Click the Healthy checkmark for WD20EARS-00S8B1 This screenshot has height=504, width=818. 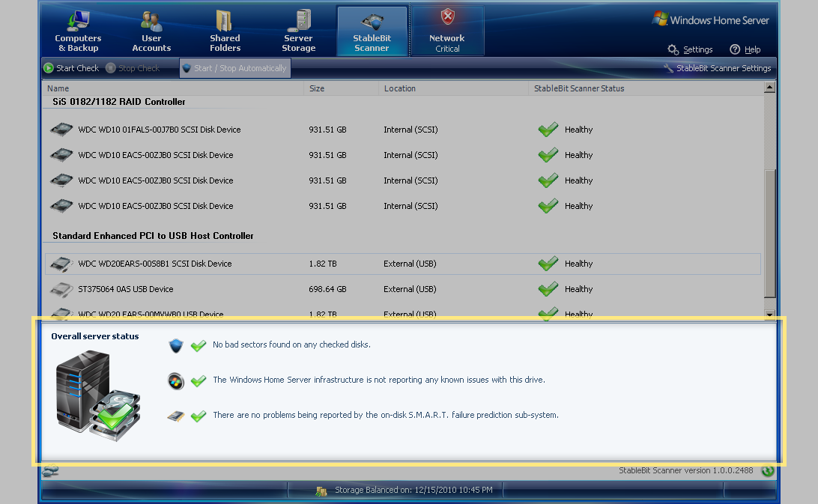[x=548, y=264]
